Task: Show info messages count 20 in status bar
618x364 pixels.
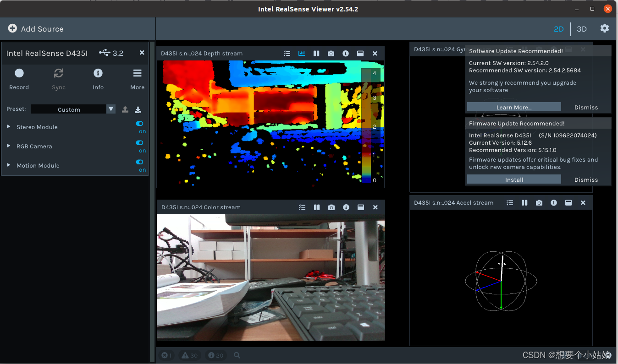Action: (215, 355)
